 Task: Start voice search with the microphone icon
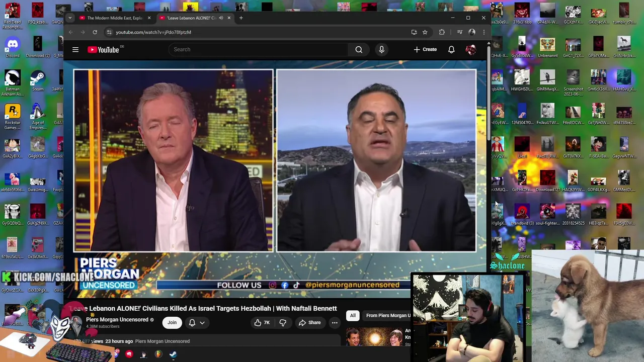(381, 49)
